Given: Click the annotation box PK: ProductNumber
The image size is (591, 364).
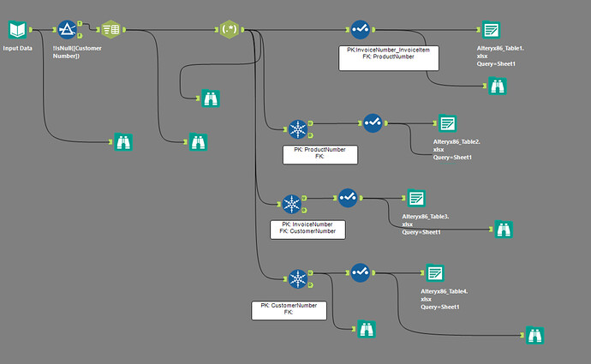Looking at the screenshot, I should coord(319,154).
